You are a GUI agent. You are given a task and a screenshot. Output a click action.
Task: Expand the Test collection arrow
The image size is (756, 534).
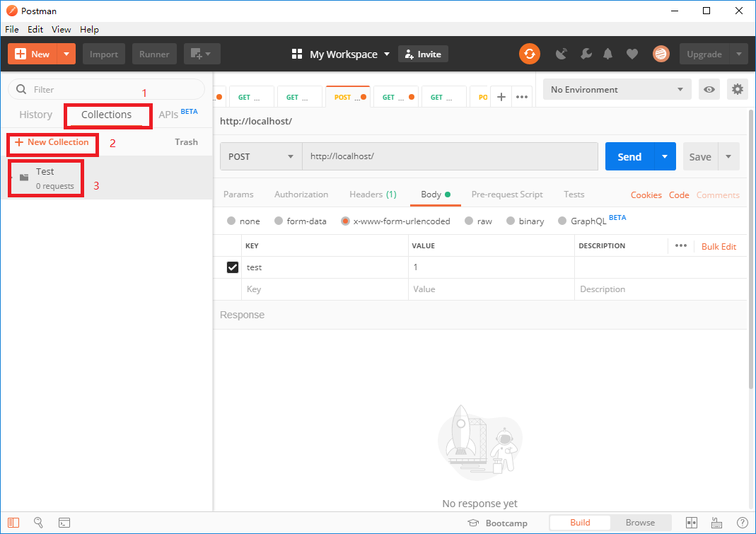11,178
